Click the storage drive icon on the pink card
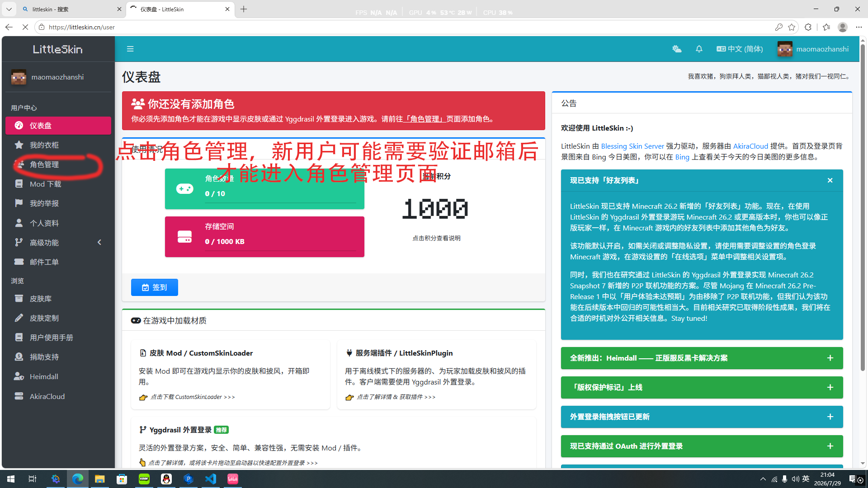 coord(184,237)
